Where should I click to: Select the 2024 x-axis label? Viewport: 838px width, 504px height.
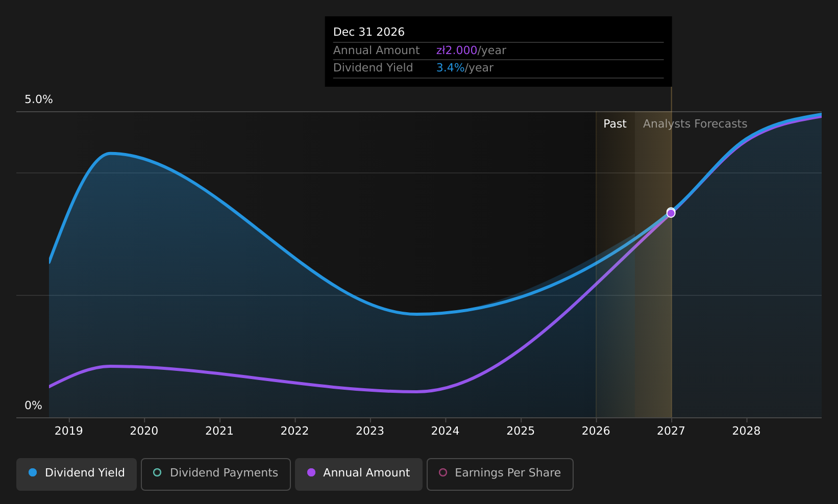coord(445,431)
